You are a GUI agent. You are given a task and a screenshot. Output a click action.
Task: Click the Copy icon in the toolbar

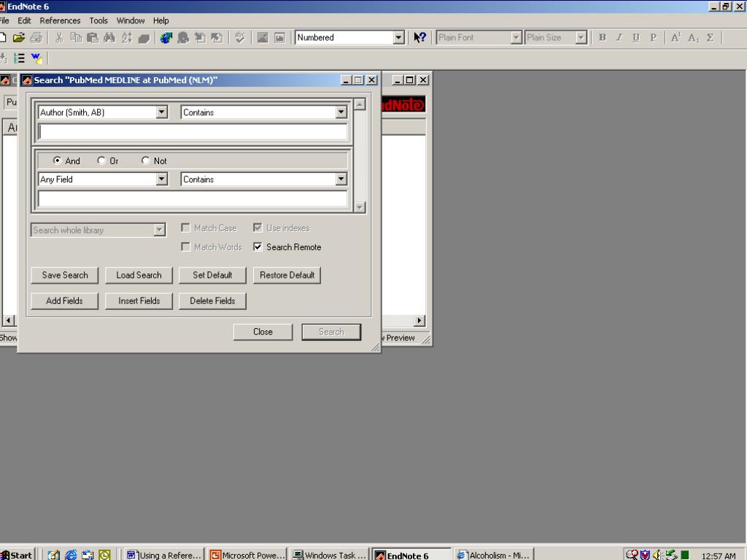76,38
